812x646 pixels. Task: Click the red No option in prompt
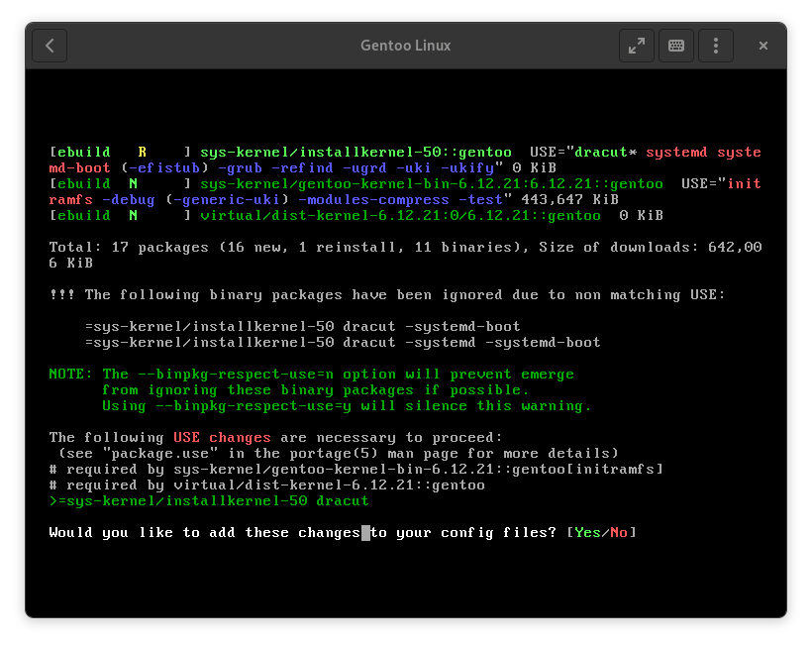(x=619, y=532)
